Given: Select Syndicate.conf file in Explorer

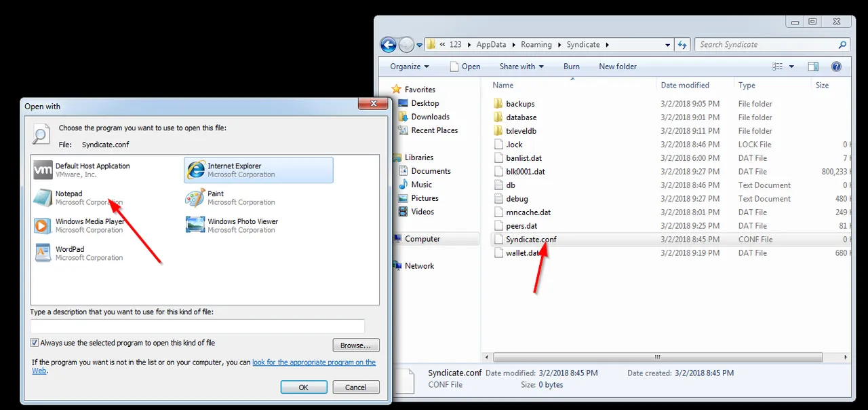Looking at the screenshot, I should [x=531, y=240].
